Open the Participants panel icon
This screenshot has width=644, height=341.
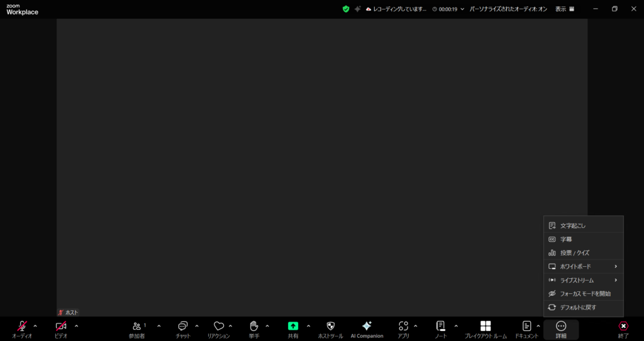click(x=136, y=327)
